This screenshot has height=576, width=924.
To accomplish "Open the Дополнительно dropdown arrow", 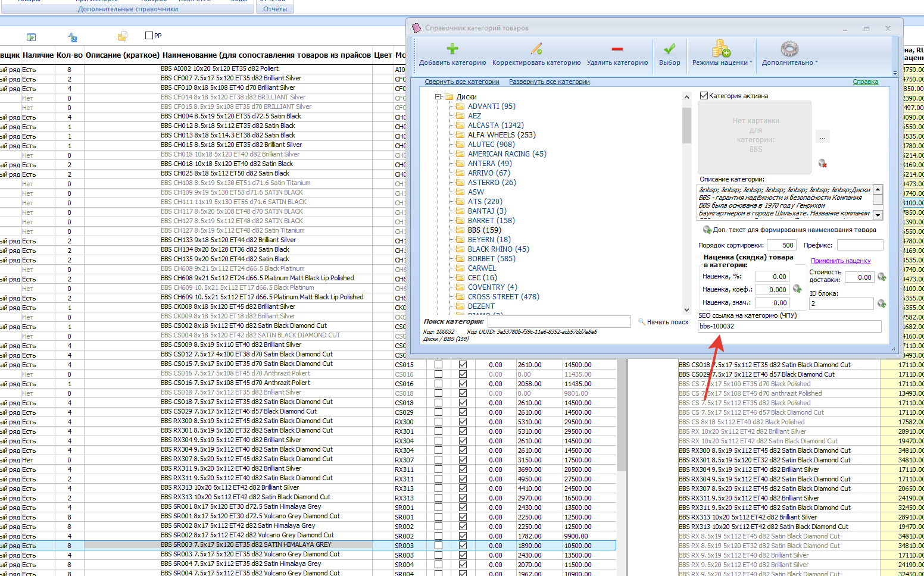I will click(816, 62).
